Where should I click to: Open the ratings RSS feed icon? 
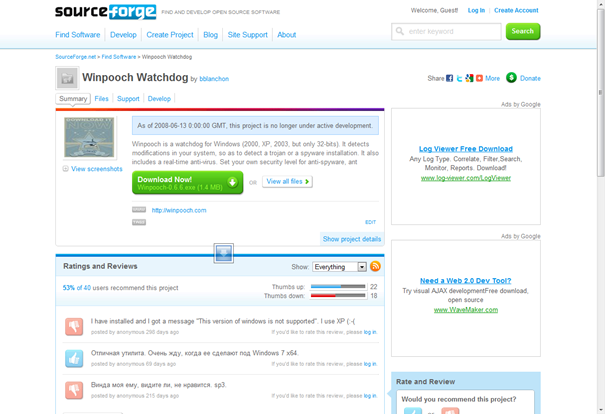(375, 266)
